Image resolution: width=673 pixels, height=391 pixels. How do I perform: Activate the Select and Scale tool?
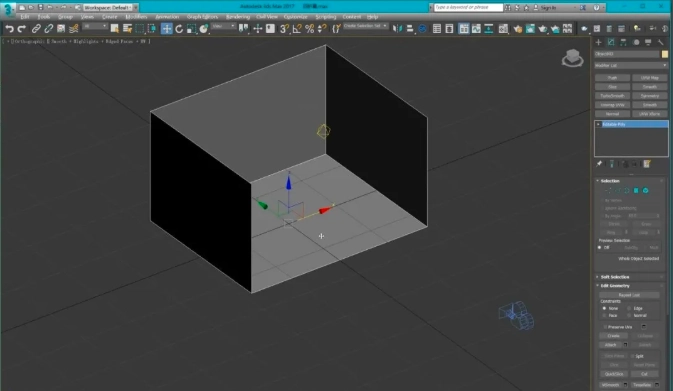[x=191, y=29]
